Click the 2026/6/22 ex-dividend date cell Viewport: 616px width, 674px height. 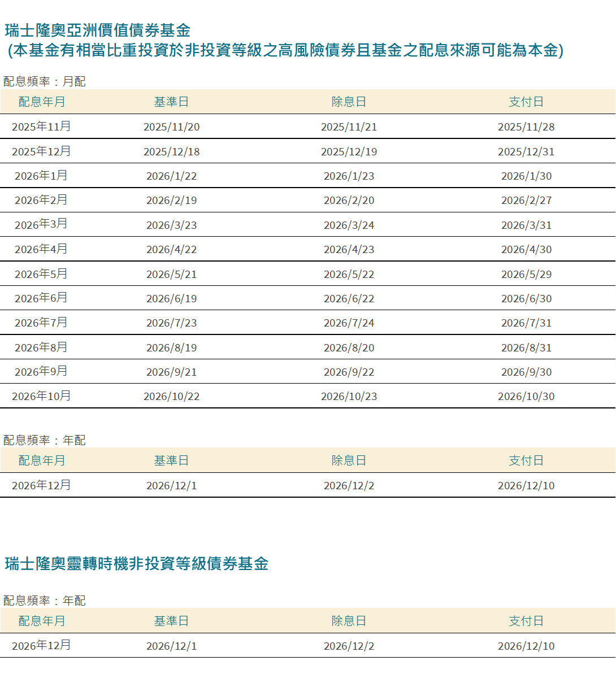click(x=349, y=298)
